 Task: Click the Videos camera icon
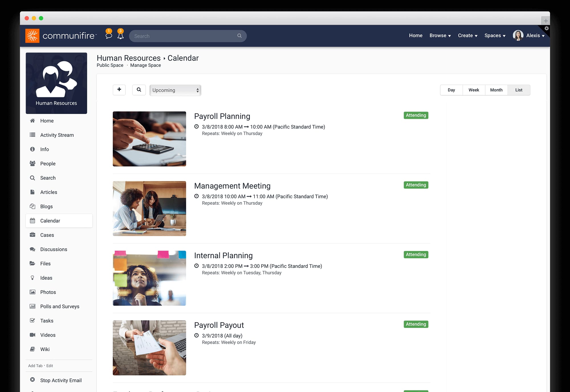tap(32, 334)
